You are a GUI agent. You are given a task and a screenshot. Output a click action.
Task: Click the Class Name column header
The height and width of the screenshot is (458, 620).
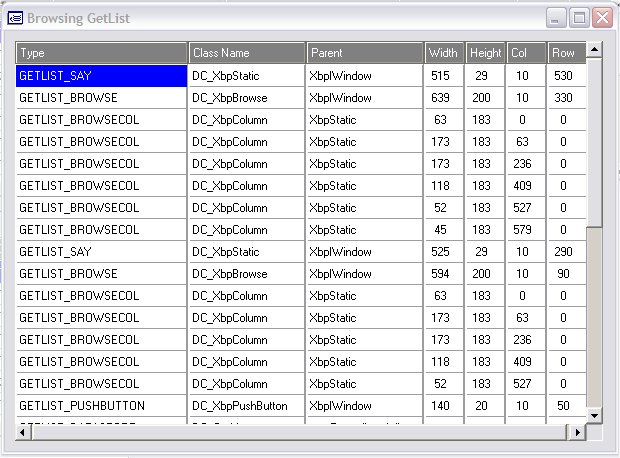[x=247, y=53]
